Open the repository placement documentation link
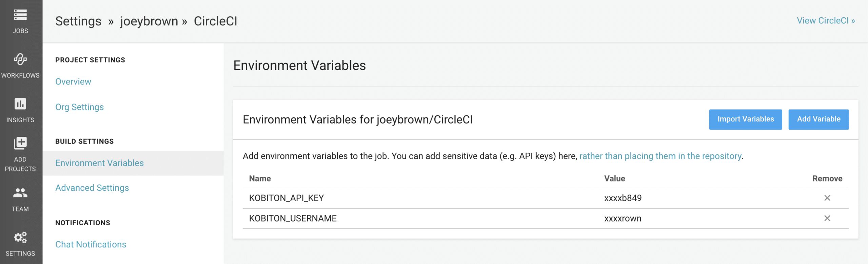Image resolution: width=868 pixels, height=264 pixels. click(x=660, y=156)
